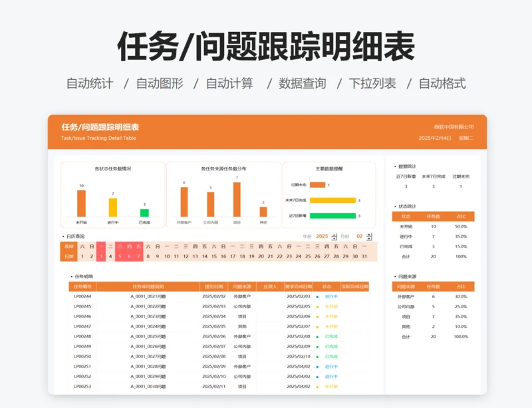Click subtitle Task/Issue Tracking Detail Table

98,138
